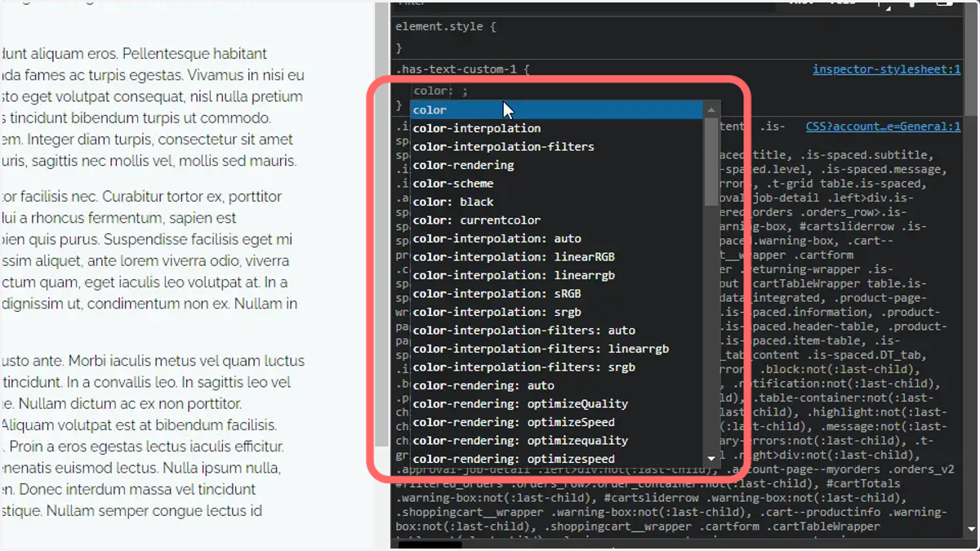Screen dimensions: 980x551
Task: Choose 'color-interpolation: auto' suggestion
Action: point(556,238)
